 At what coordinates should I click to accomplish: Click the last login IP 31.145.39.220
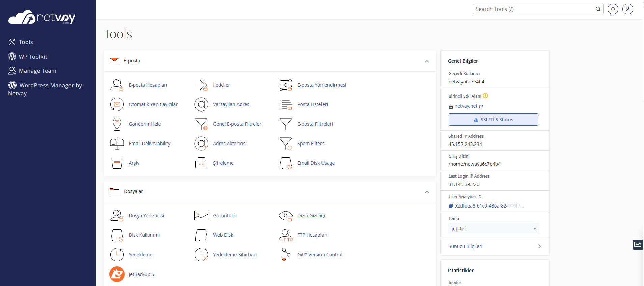click(464, 184)
